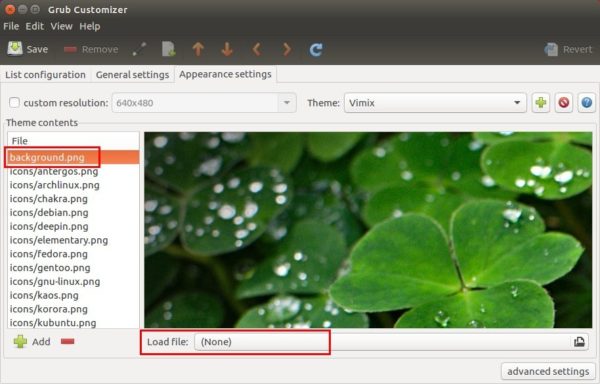Close the Grub Customizer window
The image size is (600, 384).
10,9
